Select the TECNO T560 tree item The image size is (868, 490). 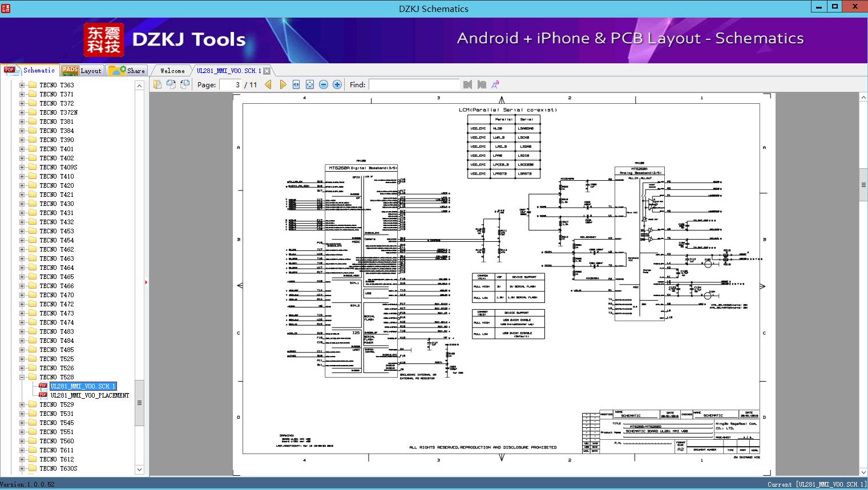(56, 441)
